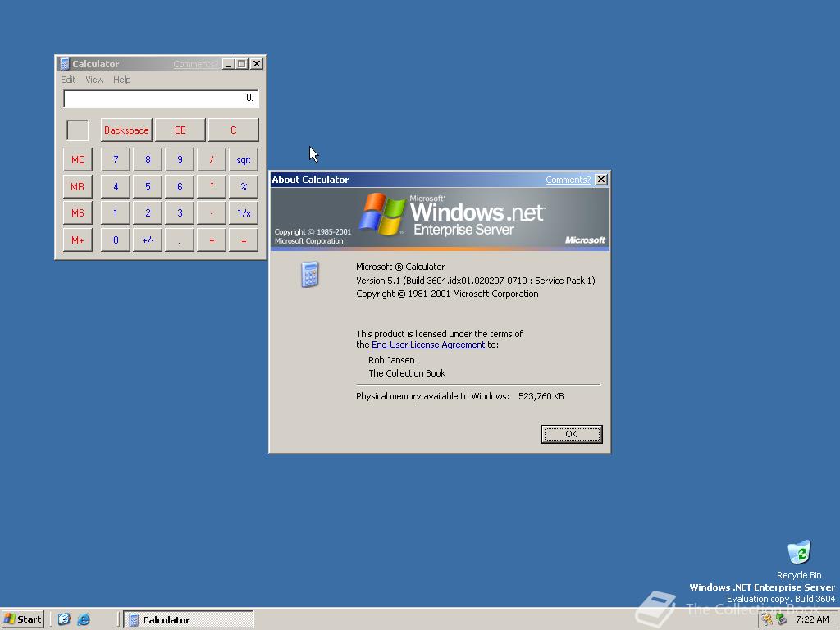Viewport: 840px width, 630px height.
Task: Close the About Calculator dialog
Action: pos(601,180)
